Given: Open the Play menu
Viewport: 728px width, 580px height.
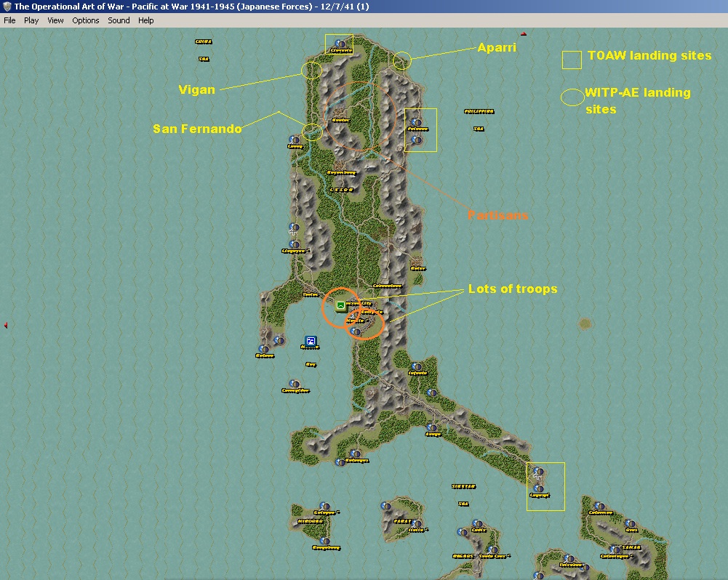Looking at the screenshot, I should pos(31,20).
